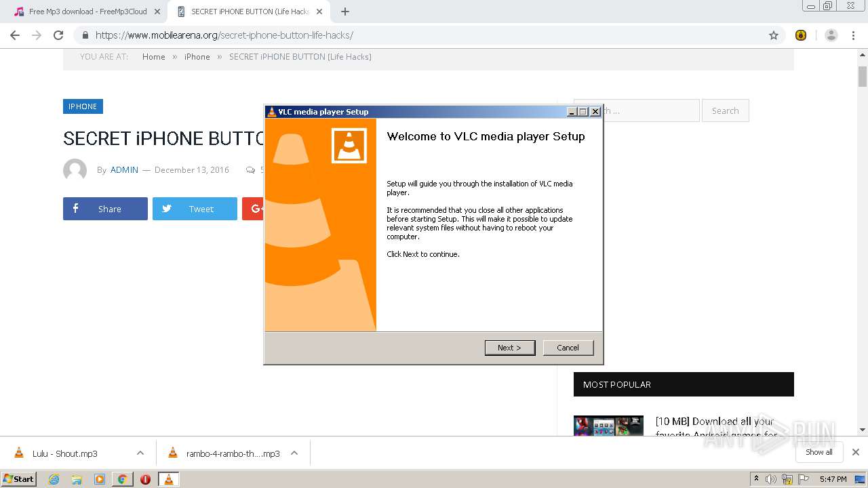868x488 pixels.
Task: Restore down the Chrome window
Action: point(827,6)
